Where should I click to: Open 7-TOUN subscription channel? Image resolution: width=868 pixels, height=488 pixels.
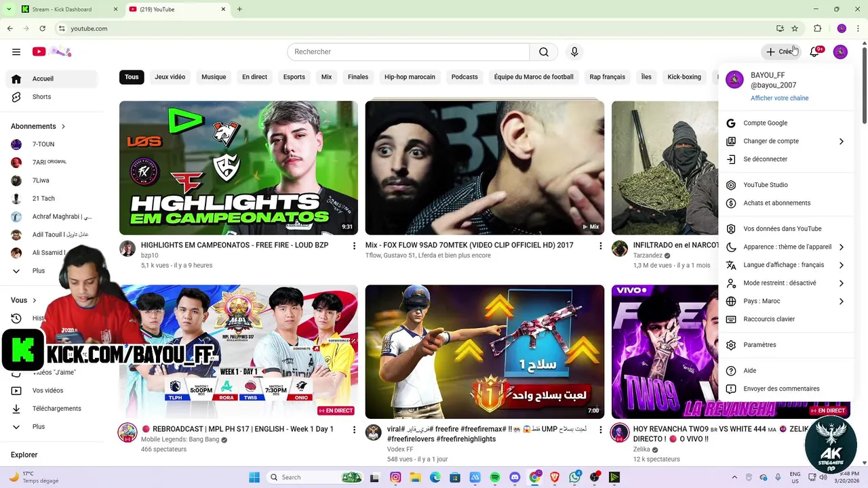(x=52, y=144)
